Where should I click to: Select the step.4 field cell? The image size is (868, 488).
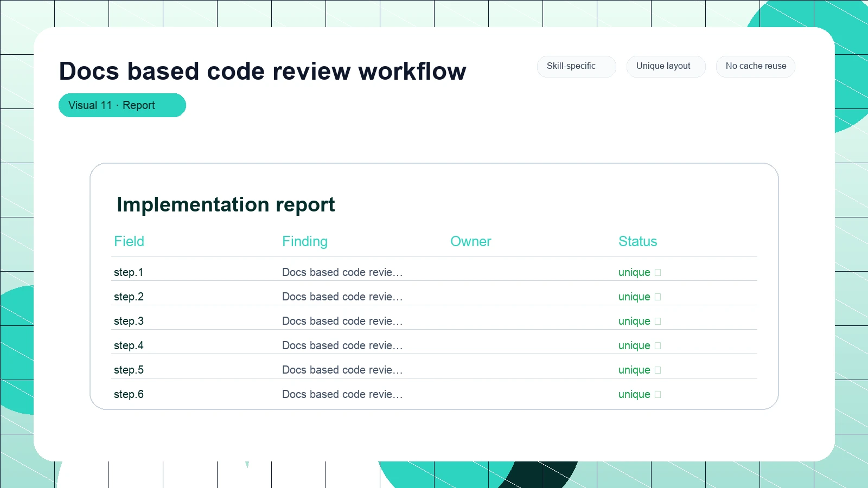[129, 345]
